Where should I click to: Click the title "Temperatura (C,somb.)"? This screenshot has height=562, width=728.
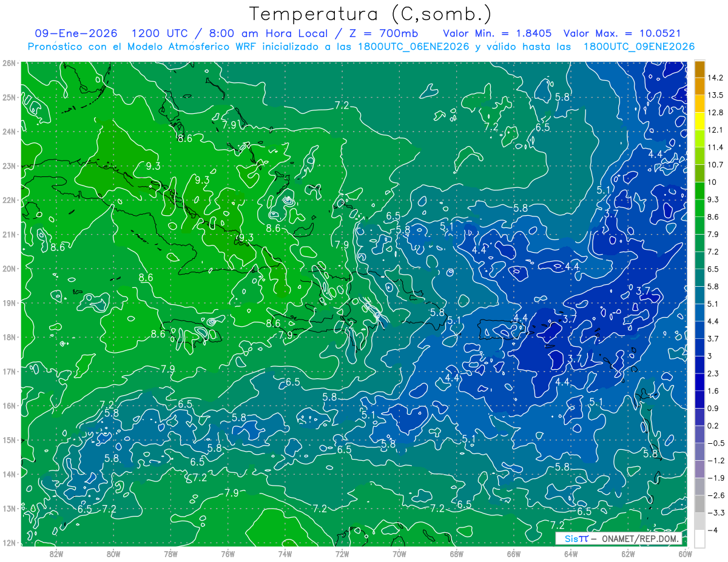(371, 14)
